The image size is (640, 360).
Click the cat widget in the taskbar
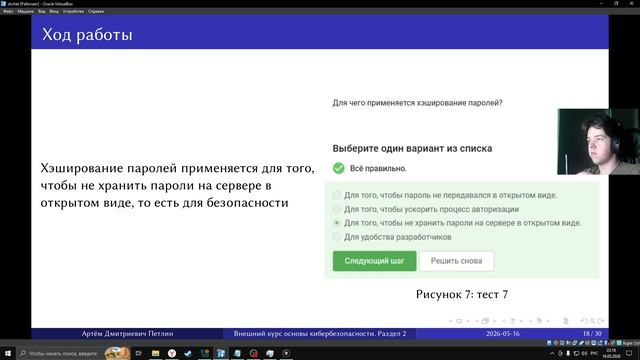click(x=117, y=353)
